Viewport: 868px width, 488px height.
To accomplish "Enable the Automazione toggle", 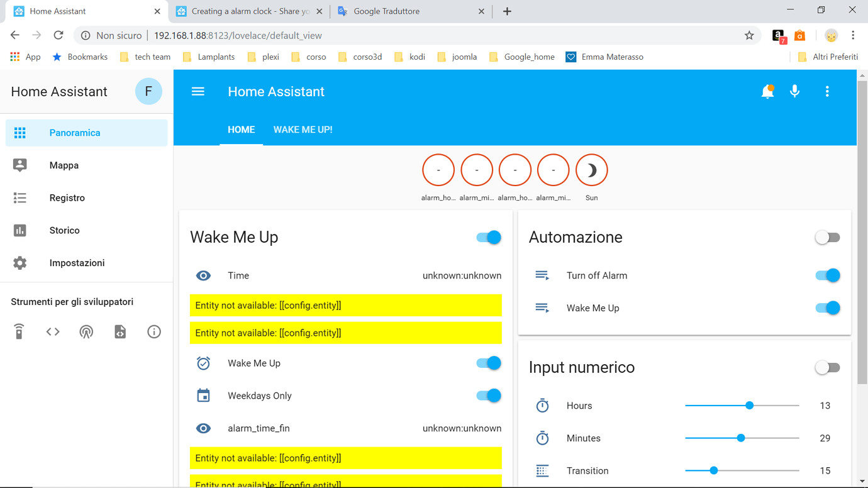I will coord(827,237).
